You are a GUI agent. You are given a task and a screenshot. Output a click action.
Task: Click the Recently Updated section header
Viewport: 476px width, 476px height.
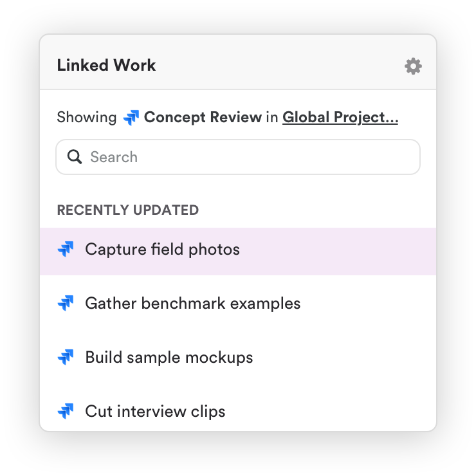point(127,210)
